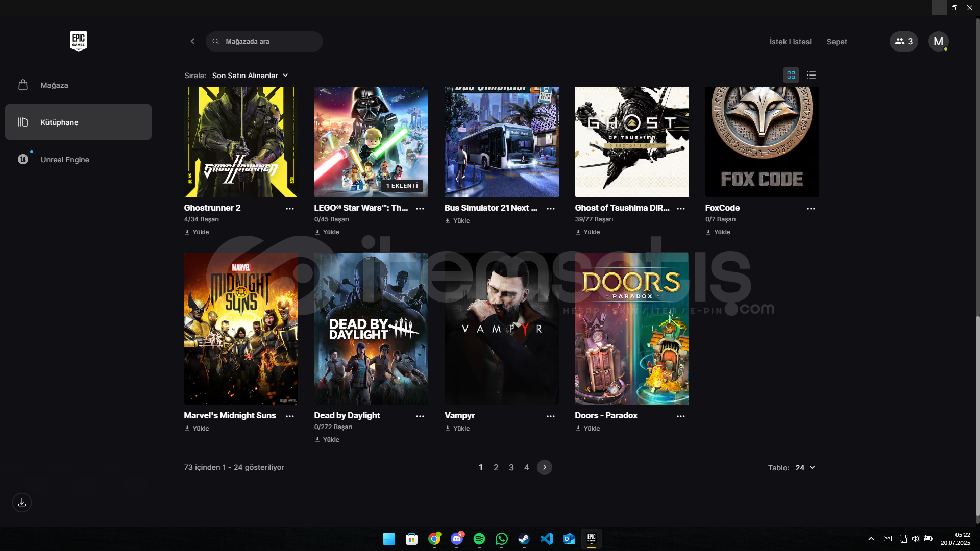The image size is (980, 551).
Task: Click Yükle under FoxCode
Action: tap(718, 232)
